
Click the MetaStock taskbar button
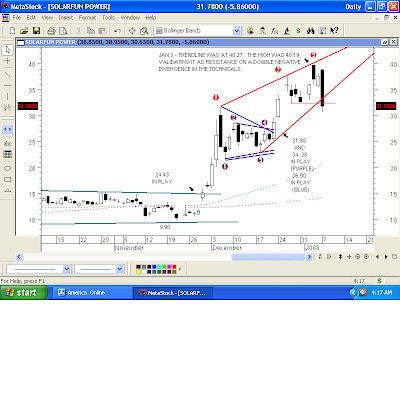point(172,293)
